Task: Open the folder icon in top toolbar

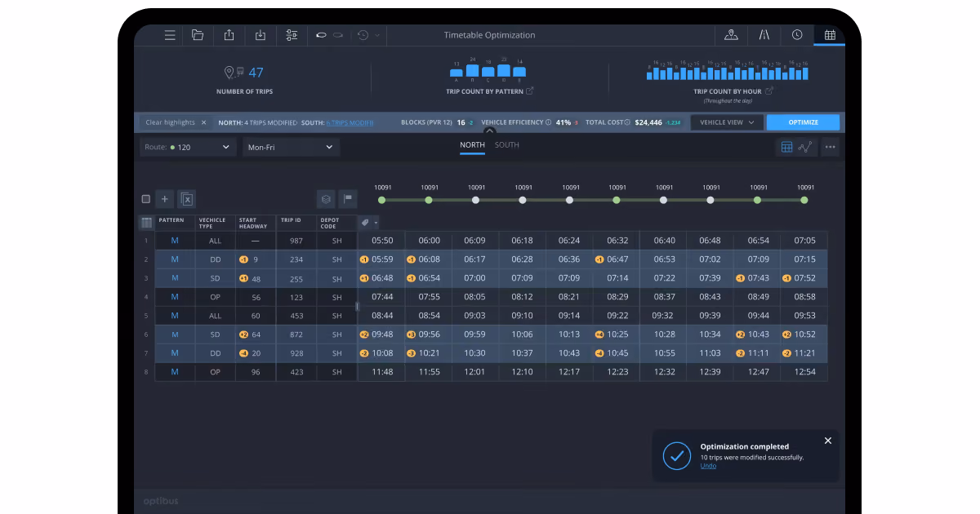Action: click(198, 35)
